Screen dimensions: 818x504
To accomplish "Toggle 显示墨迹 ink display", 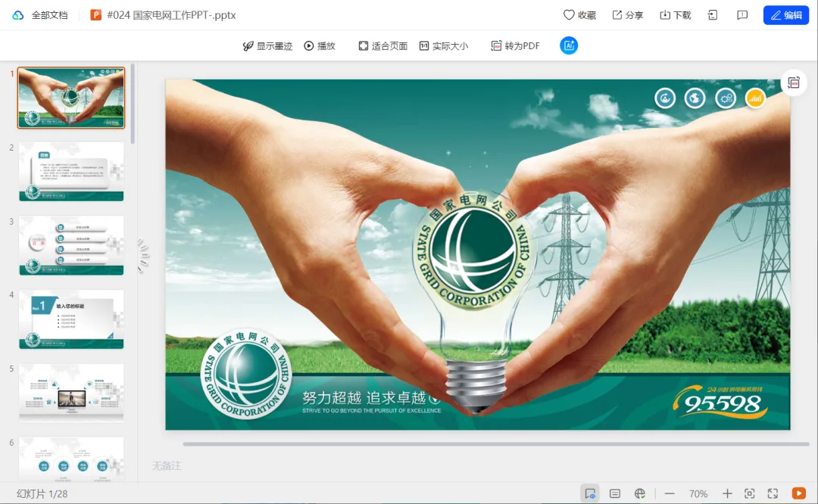I will point(267,46).
